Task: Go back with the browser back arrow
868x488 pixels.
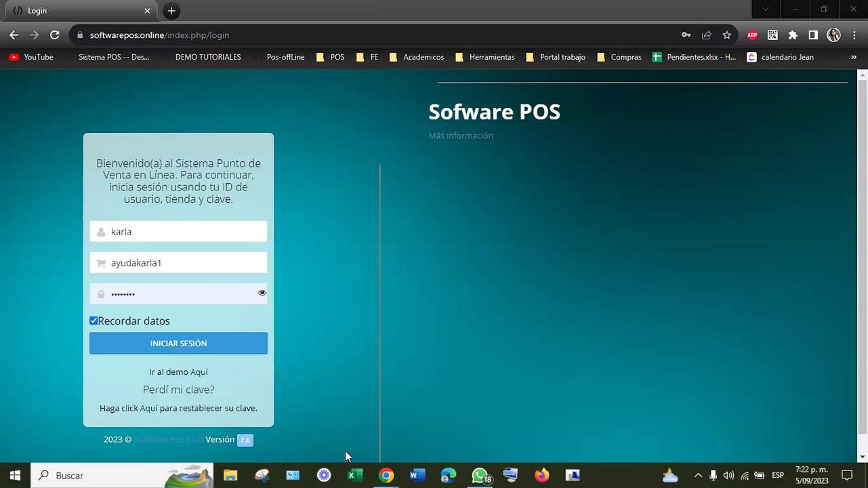Action: pyautogui.click(x=14, y=35)
